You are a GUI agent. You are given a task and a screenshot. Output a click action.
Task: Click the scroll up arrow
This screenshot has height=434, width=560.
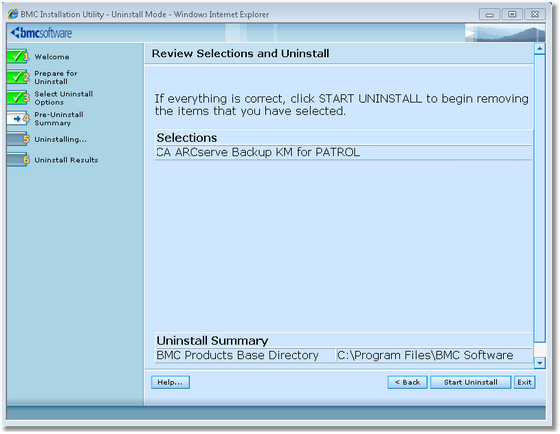(539, 49)
